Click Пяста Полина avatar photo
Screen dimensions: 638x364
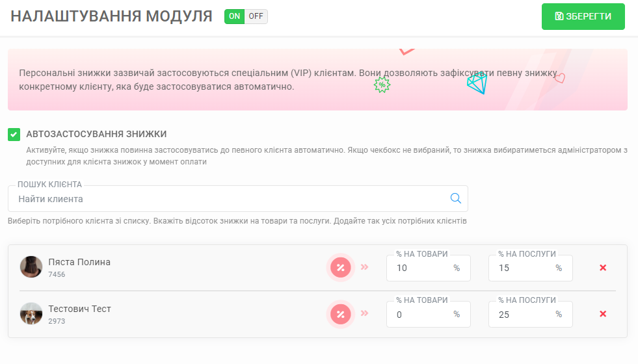[x=31, y=266]
